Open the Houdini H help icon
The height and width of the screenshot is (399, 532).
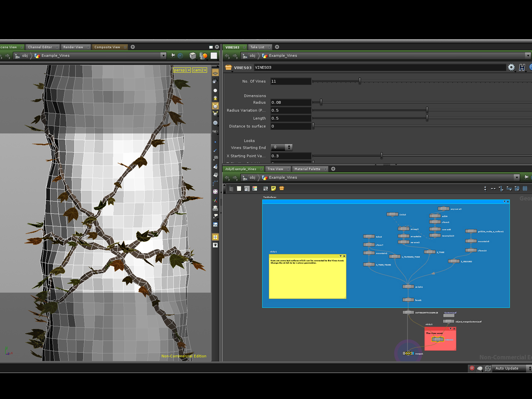[x=522, y=67]
